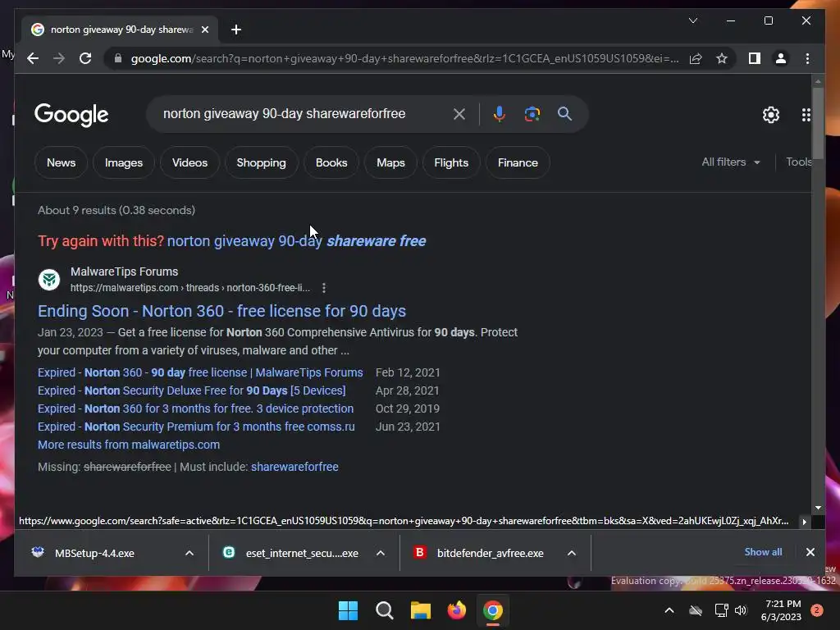Expand bitdefender_avfree.exe download options
The height and width of the screenshot is (630, 840).
572,553
